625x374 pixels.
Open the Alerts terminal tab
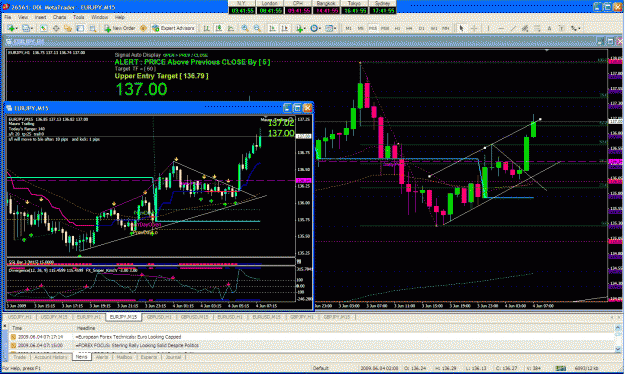point(102,357)
